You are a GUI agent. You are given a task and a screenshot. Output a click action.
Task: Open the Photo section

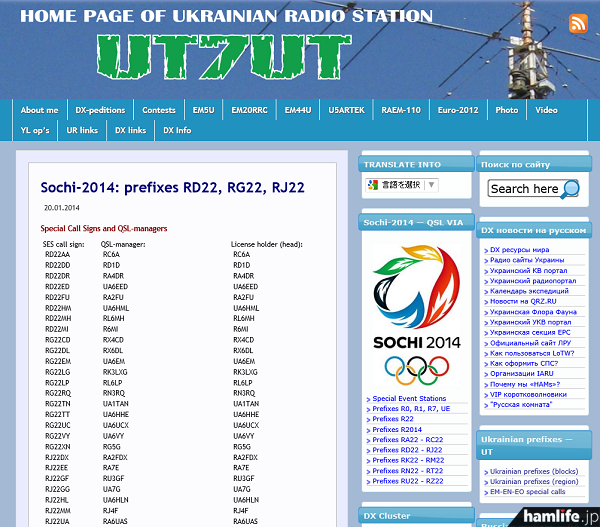pyautogui.click(x=507, y=110)
